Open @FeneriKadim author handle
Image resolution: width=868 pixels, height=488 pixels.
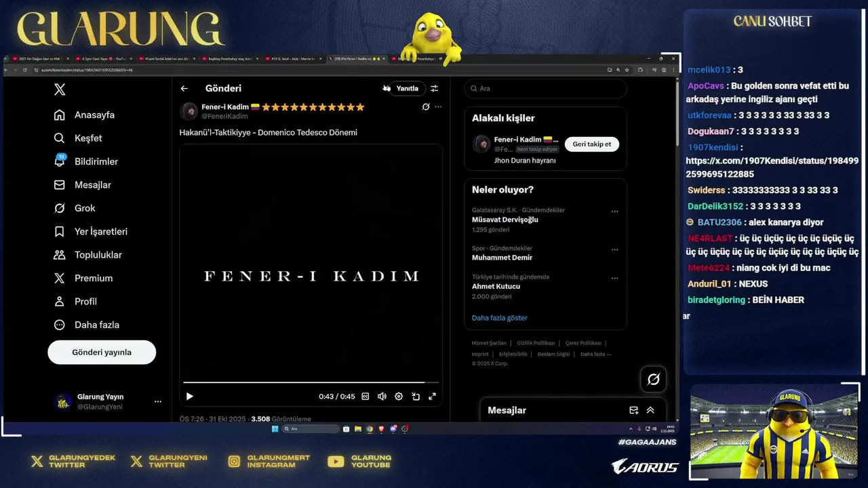pos(224,117)
